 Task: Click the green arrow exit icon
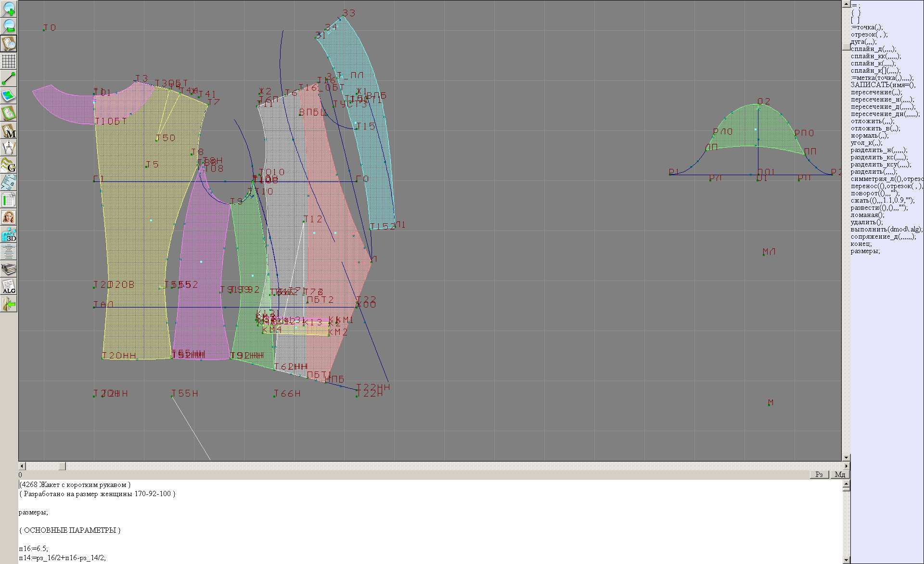click(x=9, y=304)
